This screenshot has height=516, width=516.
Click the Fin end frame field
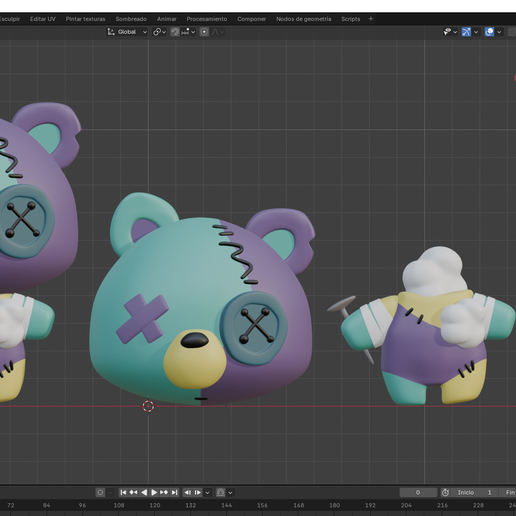pyautogui.click(x=508, y=492)
